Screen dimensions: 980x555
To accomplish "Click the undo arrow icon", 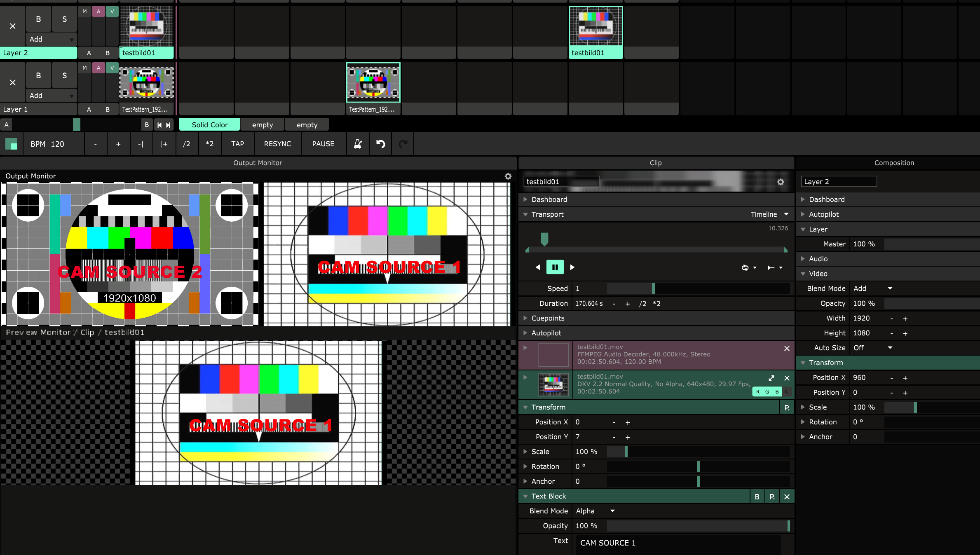I will pyautogui.click(x=380, y=144).
